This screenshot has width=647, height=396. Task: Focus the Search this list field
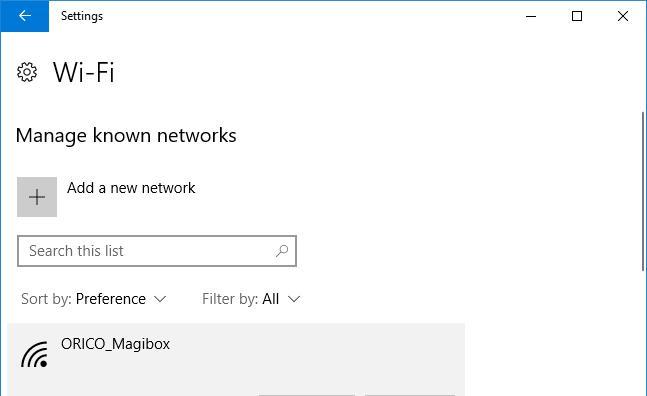pos(157,251)
